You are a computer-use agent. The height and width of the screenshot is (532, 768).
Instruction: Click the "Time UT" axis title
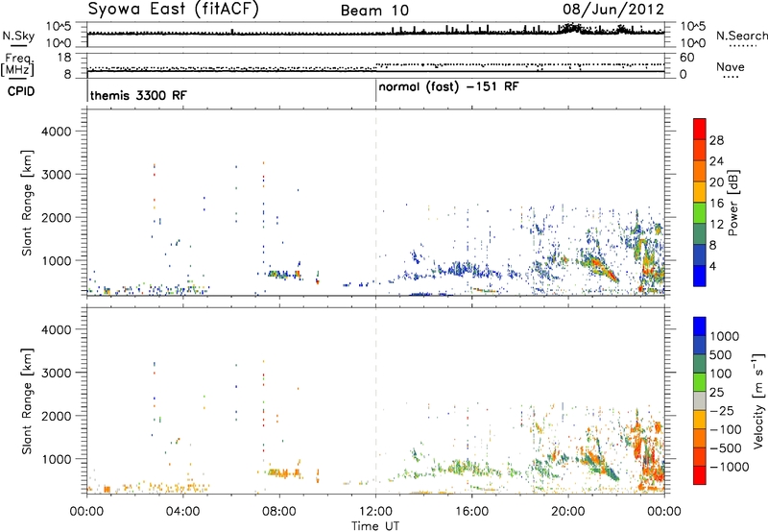click(375, 525)
